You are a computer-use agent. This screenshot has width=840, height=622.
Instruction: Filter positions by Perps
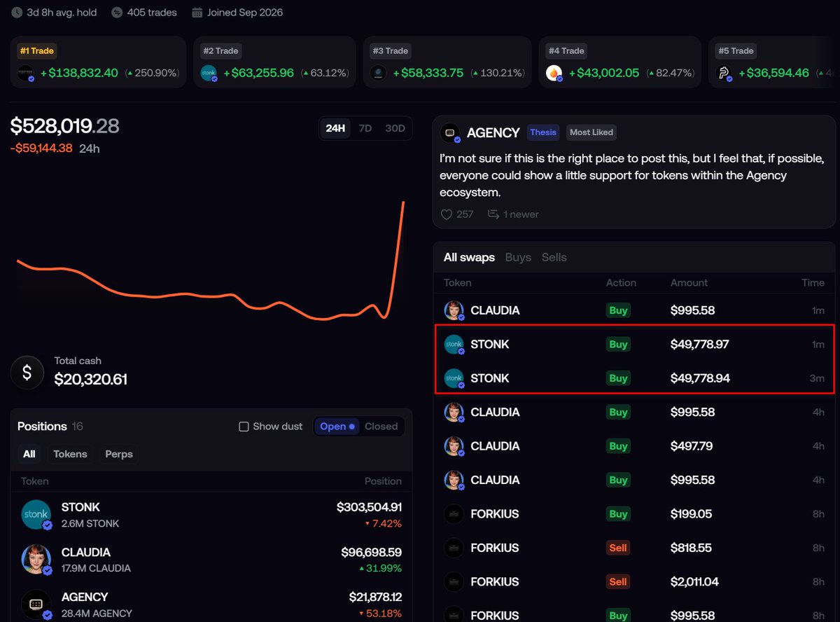point(119,455)
